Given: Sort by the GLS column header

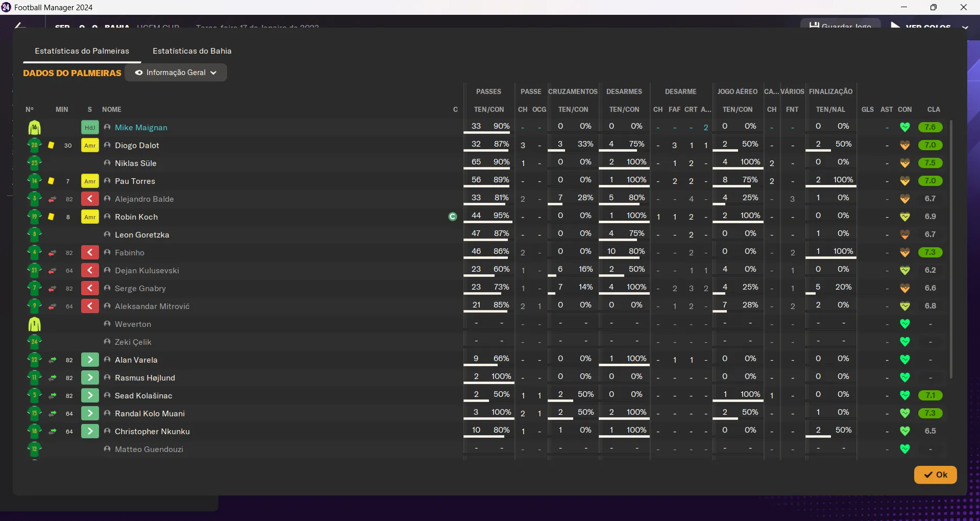Looking at the screenshot, I should pyautogui.click(x=868, y=109).
